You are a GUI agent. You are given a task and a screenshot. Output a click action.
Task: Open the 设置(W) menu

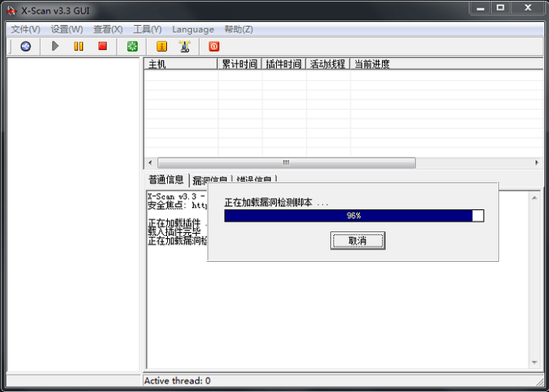click(67, 29)
